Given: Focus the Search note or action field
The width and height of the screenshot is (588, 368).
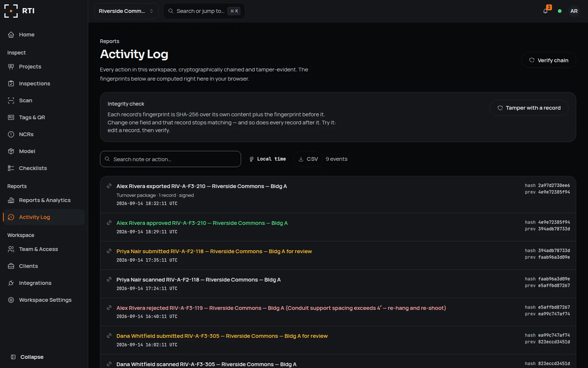Looking at the screenshot, I should pyautogui.click(x=171, y=159).
